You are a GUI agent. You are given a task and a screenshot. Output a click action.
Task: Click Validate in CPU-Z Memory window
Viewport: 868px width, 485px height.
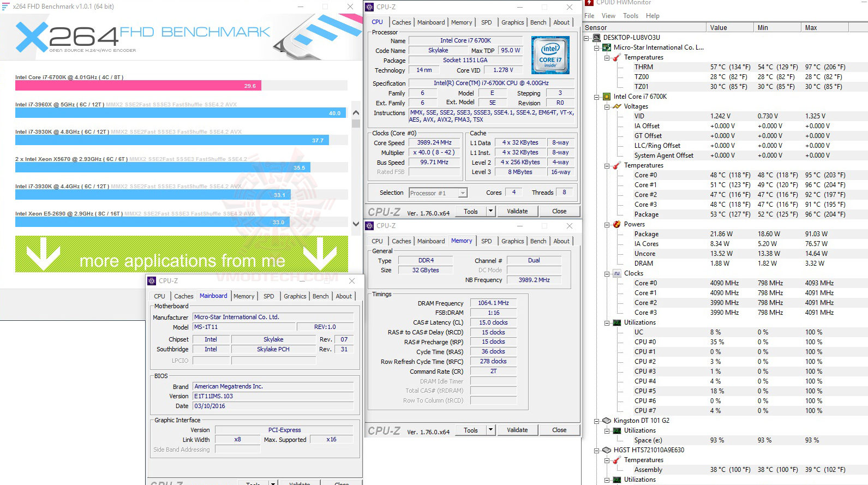click(517, 430)
